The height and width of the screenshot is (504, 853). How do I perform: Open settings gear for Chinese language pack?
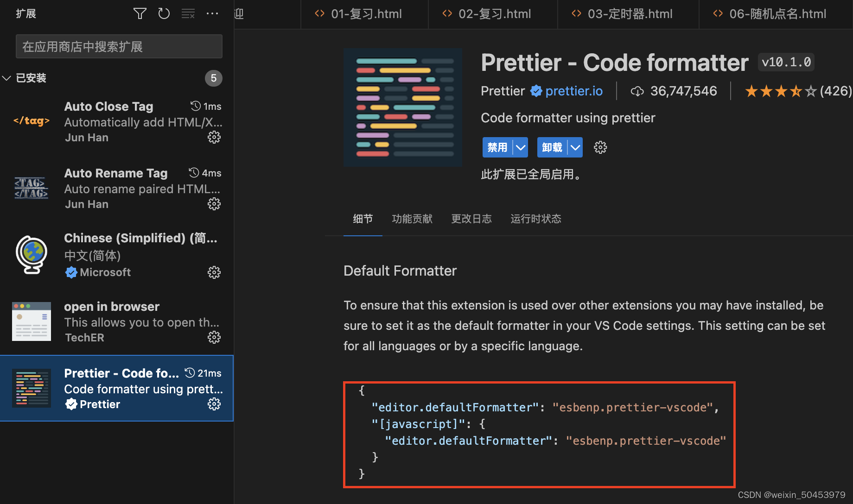(214, 272)
